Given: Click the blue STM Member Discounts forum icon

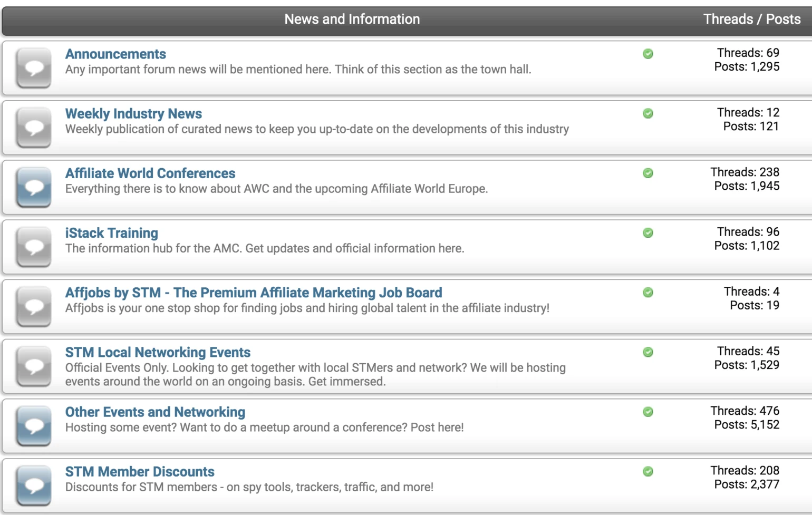Looking at the screenshot, I should click(x=34, y=484).
